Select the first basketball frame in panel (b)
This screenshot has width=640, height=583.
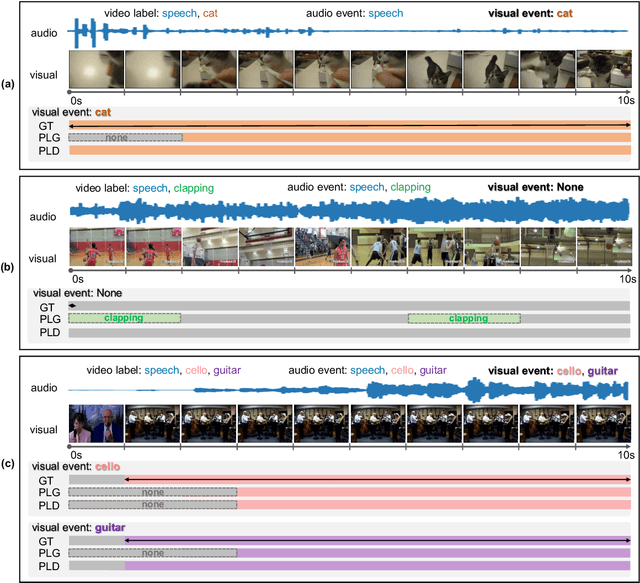[96, 247]
